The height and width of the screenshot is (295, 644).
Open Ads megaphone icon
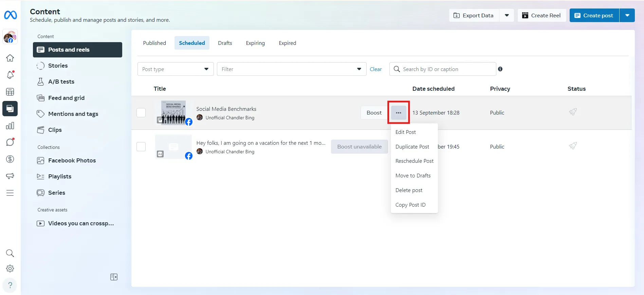10,176
